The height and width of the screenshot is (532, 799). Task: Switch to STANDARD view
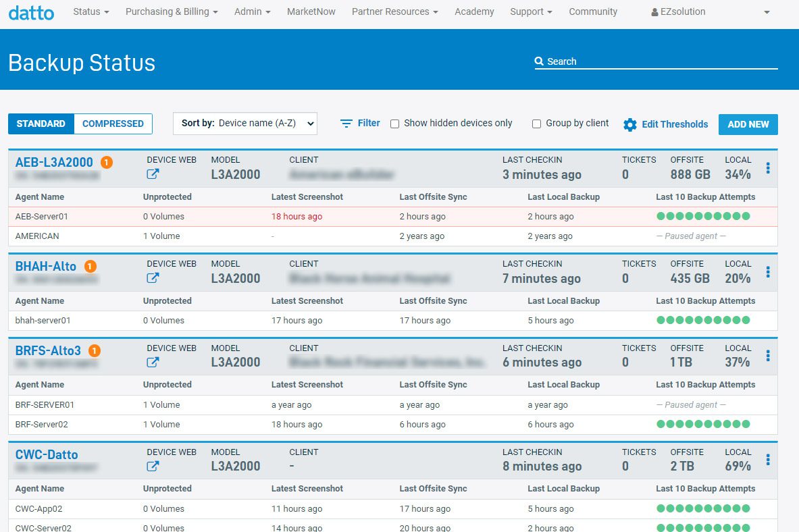(41, 124)
